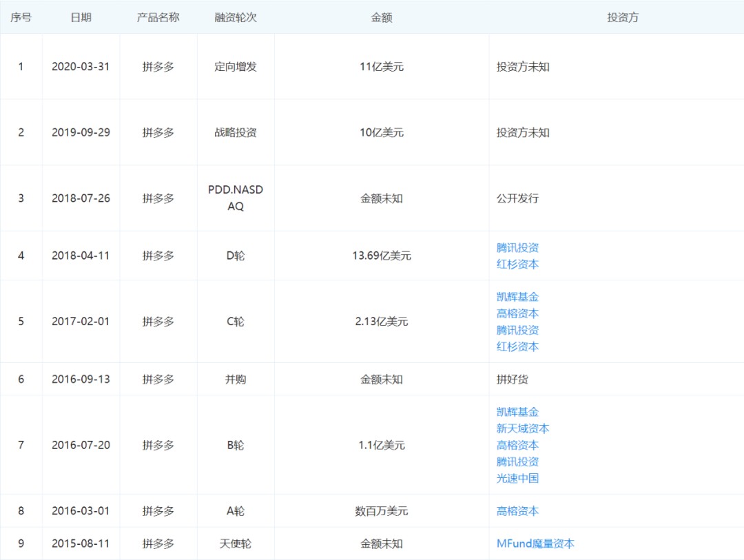Open 高榕资本 link in the C轮 row
744x560 pixels.
pyautogui.click(x=517, y=313)
